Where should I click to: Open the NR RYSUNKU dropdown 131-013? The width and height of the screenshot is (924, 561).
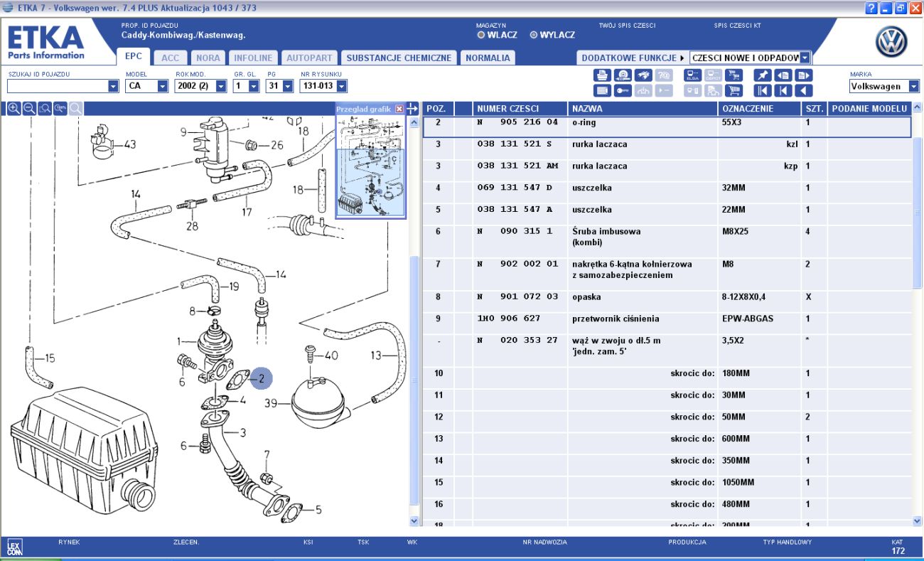(x=342, y=86)
